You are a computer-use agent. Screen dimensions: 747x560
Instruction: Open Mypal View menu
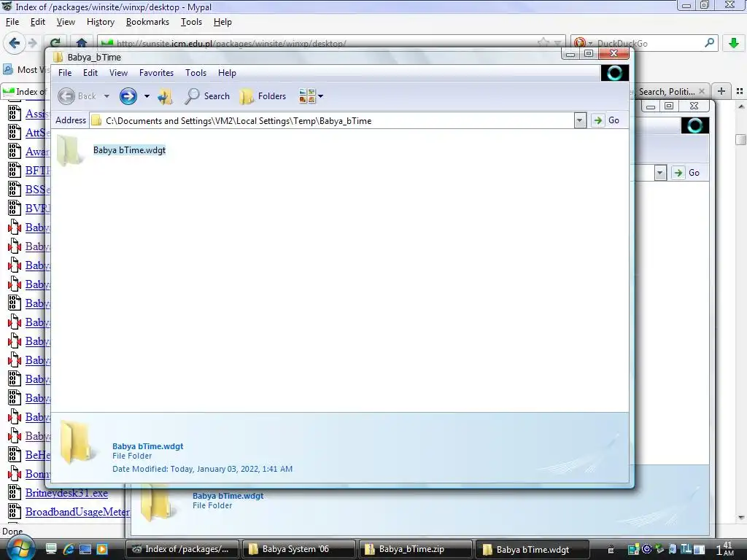click(66, 22)
